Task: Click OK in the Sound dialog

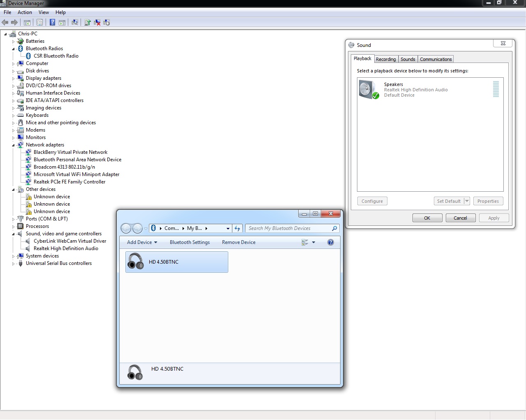Action: pyautogui.click(x=427, y=218)
